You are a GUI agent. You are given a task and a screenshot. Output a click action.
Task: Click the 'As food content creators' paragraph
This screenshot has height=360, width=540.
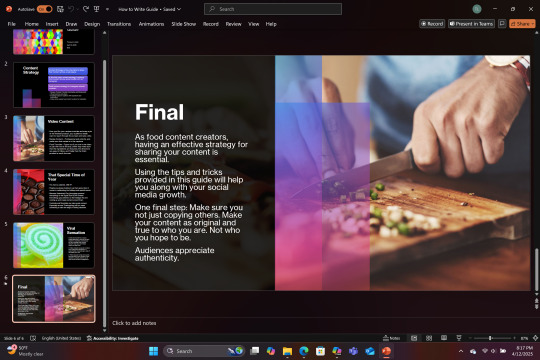tap(191, 148)
